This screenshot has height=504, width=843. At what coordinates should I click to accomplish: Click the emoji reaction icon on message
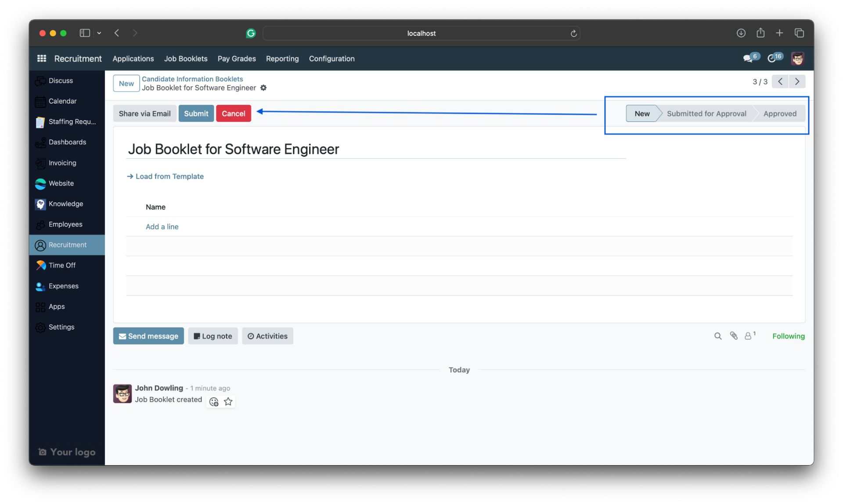click(214, 401)
